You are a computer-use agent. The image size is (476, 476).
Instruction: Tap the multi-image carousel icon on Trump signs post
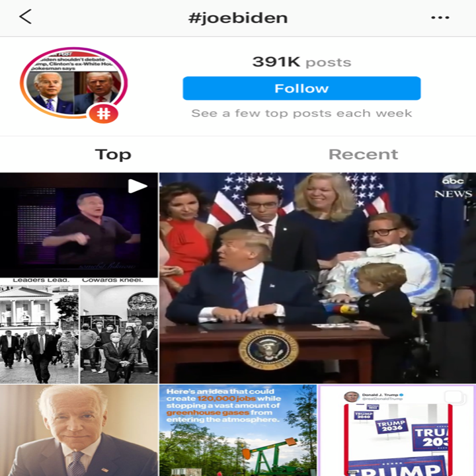point(454,397)
